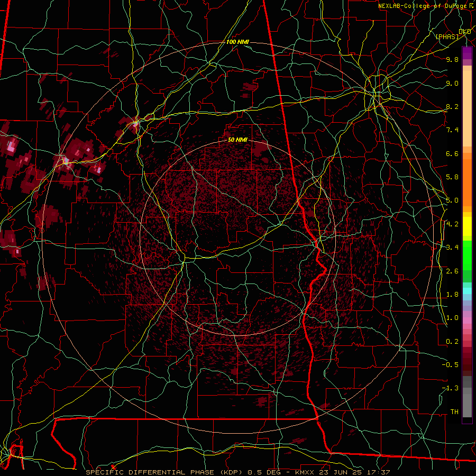The height and width of the screenshot is (476, 476).
Task: Click the [PHAS] units label
Action: point(446,36)
